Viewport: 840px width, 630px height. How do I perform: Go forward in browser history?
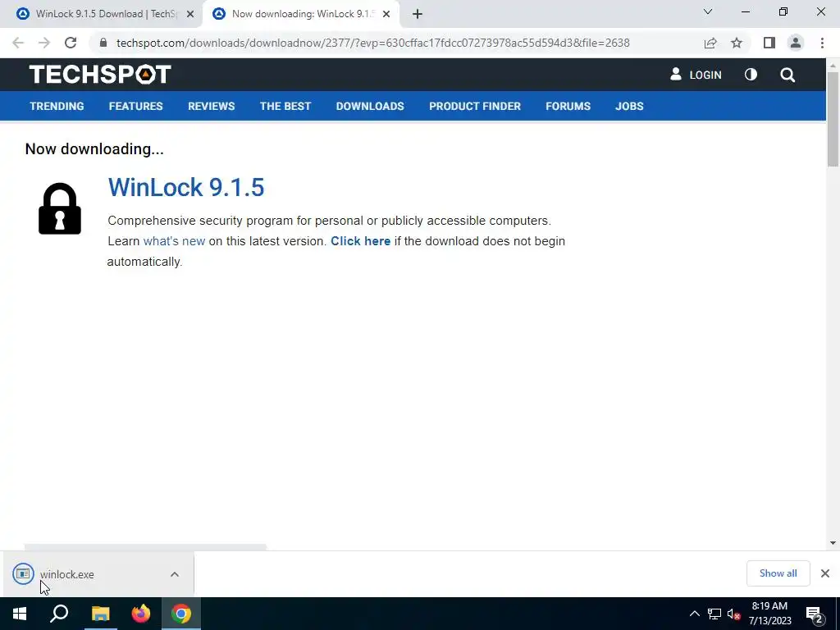coord(44,43)
